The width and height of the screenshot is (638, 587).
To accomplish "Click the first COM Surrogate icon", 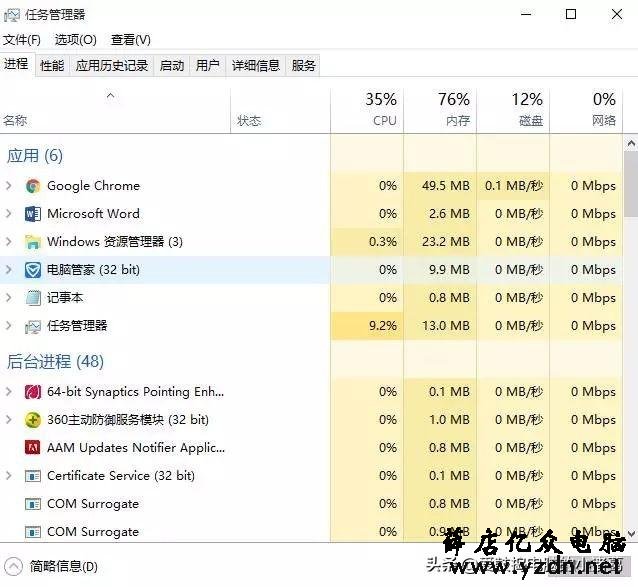I will point(33,504).
